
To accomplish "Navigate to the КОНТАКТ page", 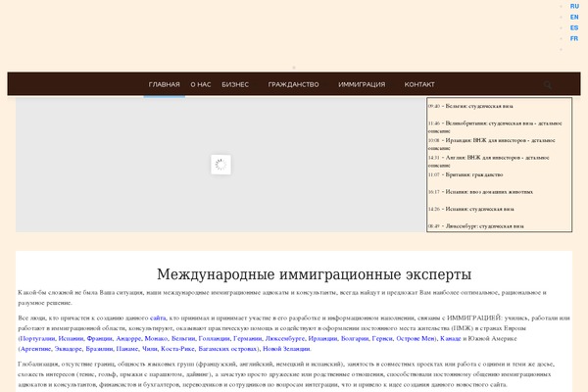I will [419, 85].
